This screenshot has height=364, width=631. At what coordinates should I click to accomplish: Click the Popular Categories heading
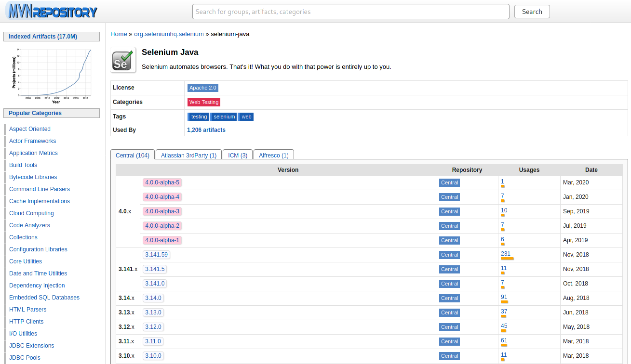pos(52,113)
